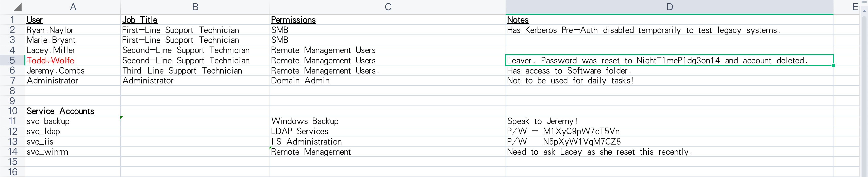Click "Remote Management Users" in Lacey.Miller's row
The image size is (868, 177).
388,50
